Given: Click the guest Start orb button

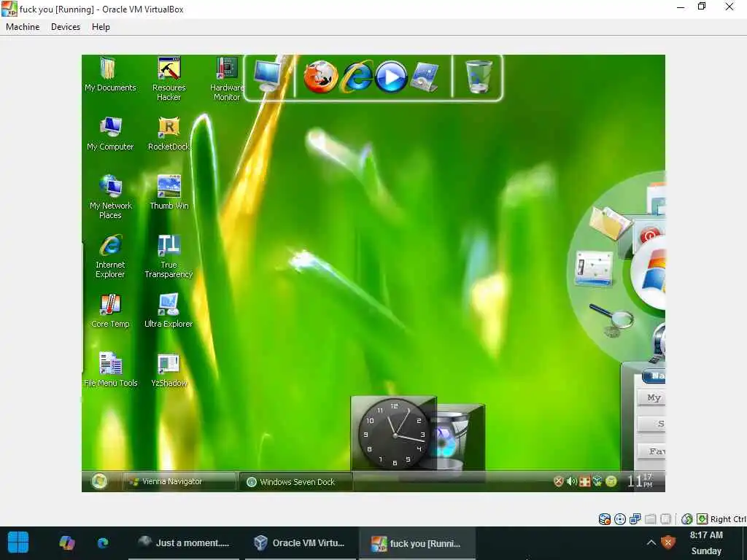Looking at the screenshot, I should tap(99, 481).
